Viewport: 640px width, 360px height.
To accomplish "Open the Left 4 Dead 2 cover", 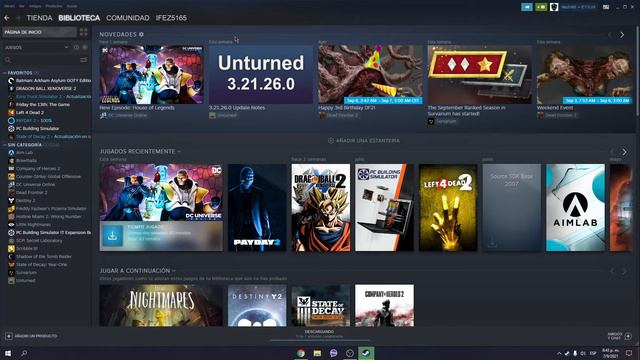I will (448, 208).
